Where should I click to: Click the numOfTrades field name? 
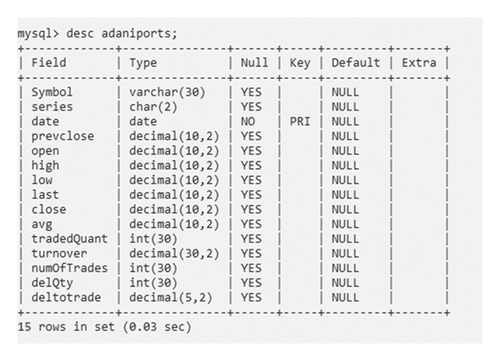70,268
